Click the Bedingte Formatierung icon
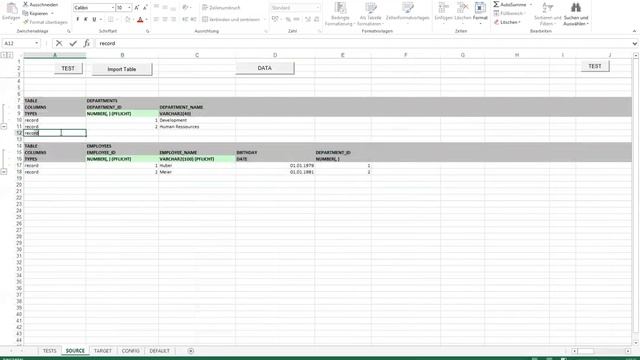The image size is (640, 360). 340,8
